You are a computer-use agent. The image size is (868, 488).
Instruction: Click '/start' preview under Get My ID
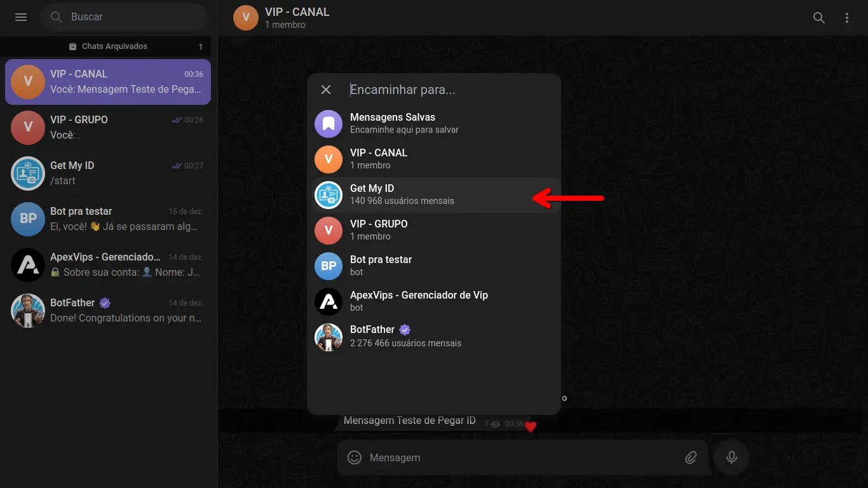63,180
